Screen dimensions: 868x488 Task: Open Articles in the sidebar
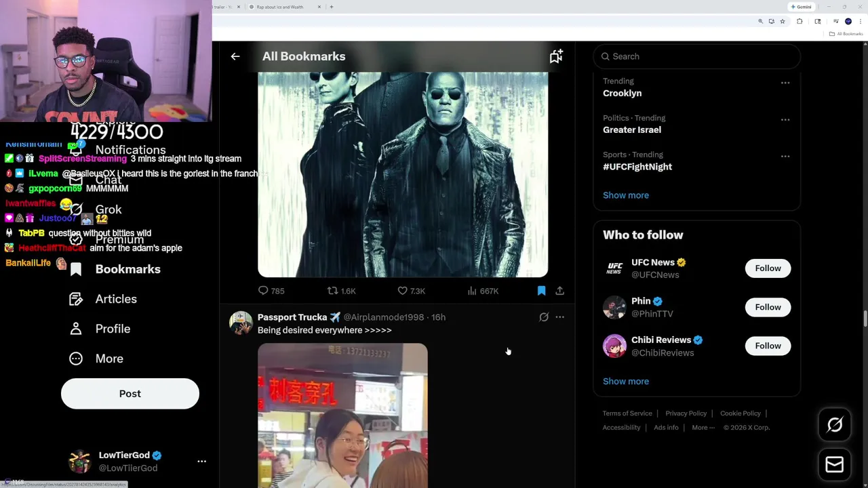(x=103, y=299)
